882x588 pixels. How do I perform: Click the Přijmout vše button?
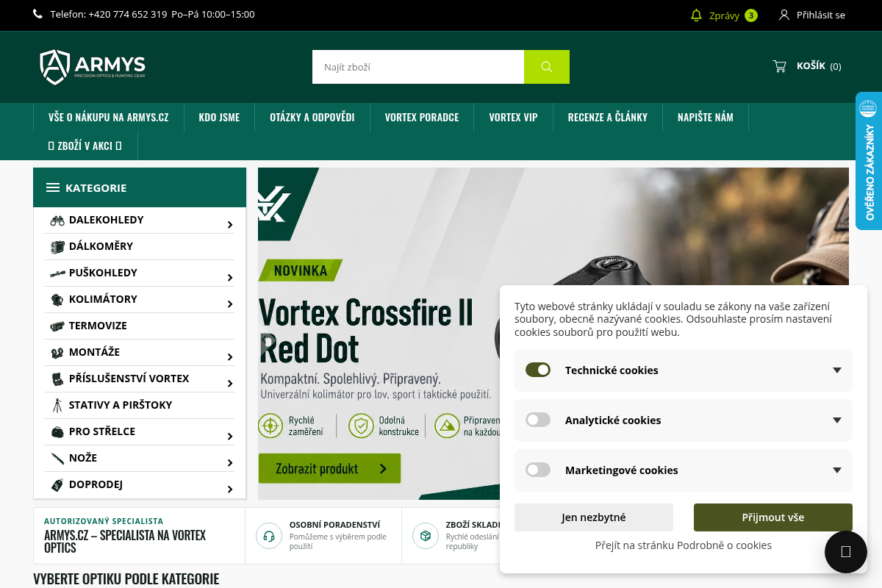tap(773, 517)
